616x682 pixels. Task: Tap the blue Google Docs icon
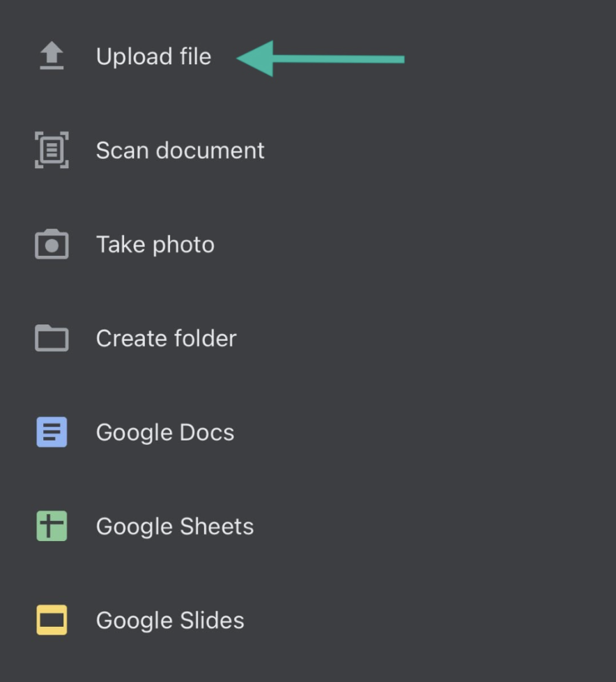click(52, 432)
